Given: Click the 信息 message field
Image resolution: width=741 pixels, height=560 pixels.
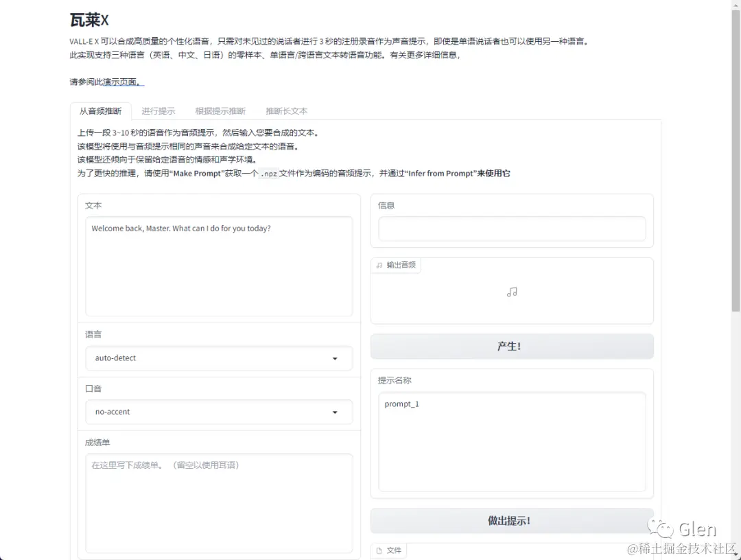Looking at the screenshot, I should pos(512,229).
